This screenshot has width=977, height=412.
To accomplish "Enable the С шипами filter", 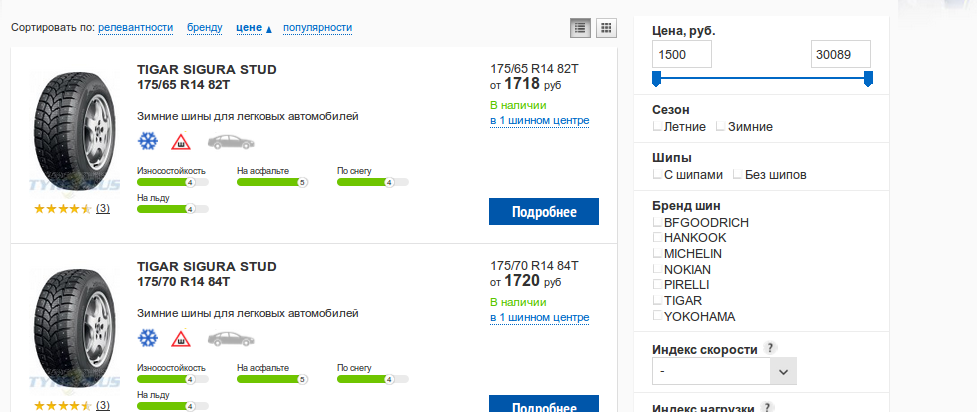I will click(x=657, y=175).
